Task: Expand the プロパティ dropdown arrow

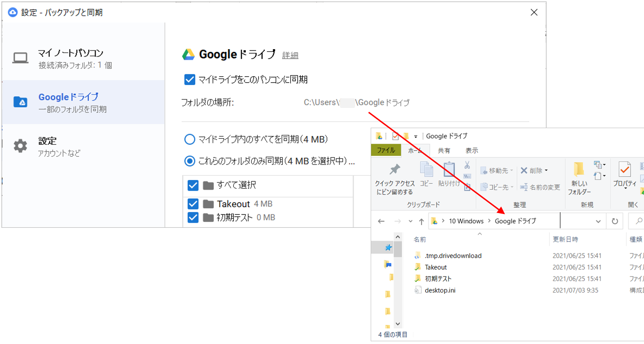Action: [625, 189]
